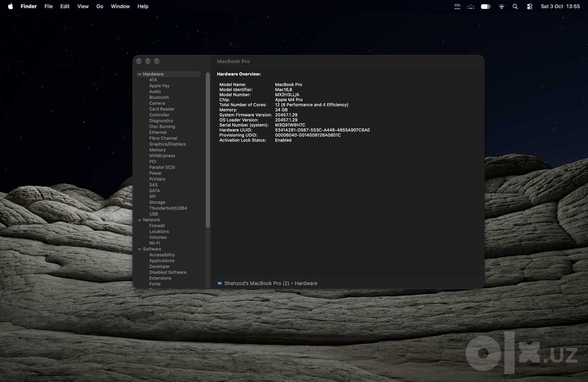588x382 pixels.
Task: Select Wi-Fi under Network
Action: pyautogui.click(x=155, y=243)
